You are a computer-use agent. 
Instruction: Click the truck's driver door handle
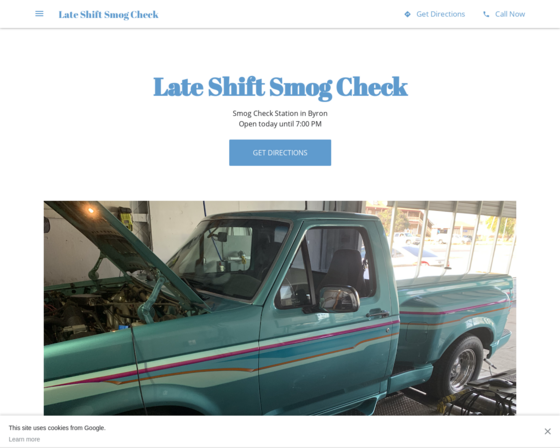377,314
